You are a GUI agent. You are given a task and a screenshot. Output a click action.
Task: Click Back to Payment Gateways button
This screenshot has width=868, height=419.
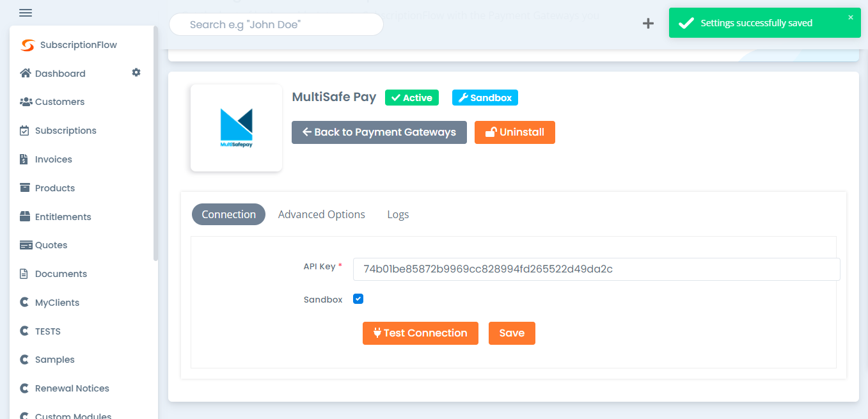click(x=379, y=132)
